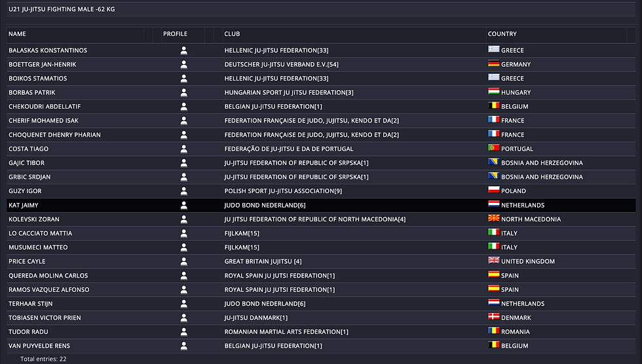Click the Greece flag for Balaskas
Image resolution: width=642 pixels, height=364 pixels.
[493, 50]
